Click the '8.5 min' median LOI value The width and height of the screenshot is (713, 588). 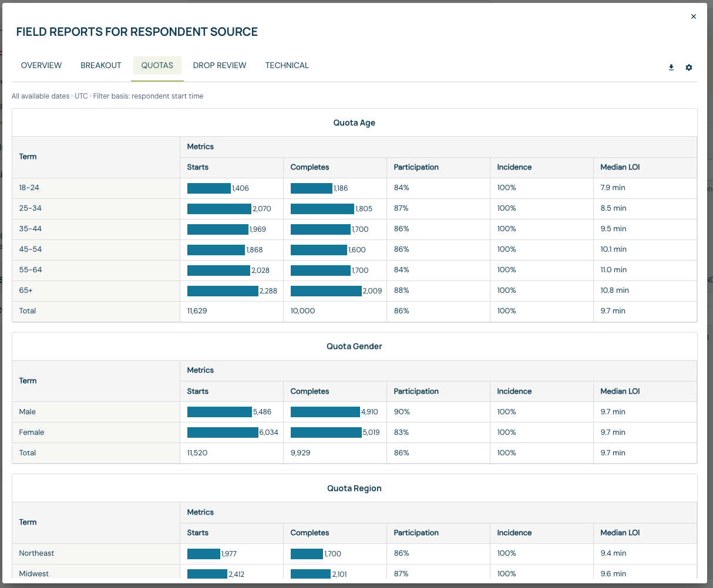[613, 208]
